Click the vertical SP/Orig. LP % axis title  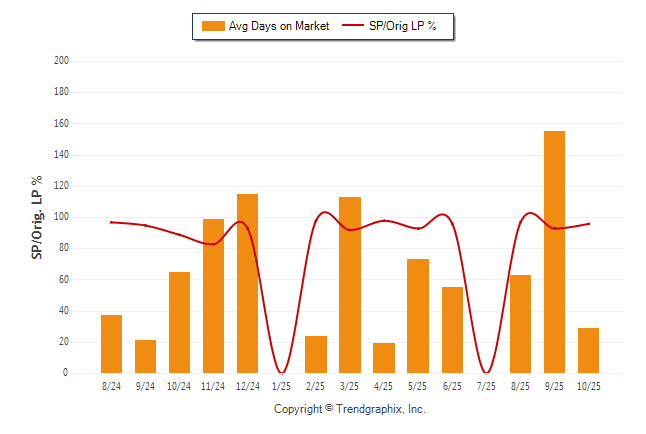(37, 217)
